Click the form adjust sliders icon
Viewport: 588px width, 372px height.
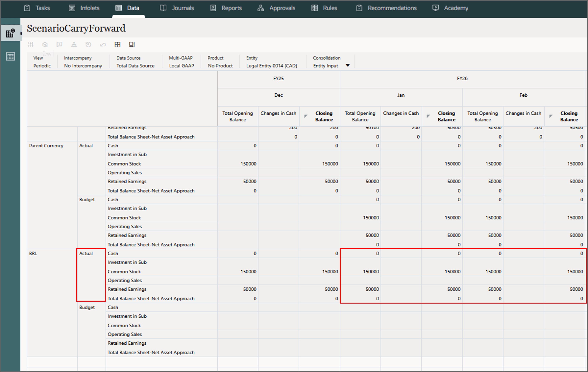click(30, 44)
